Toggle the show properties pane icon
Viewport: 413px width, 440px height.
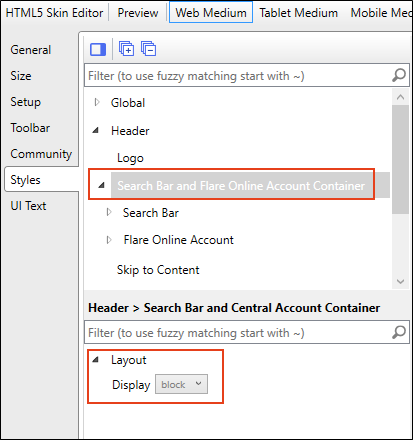pos(98,49)
